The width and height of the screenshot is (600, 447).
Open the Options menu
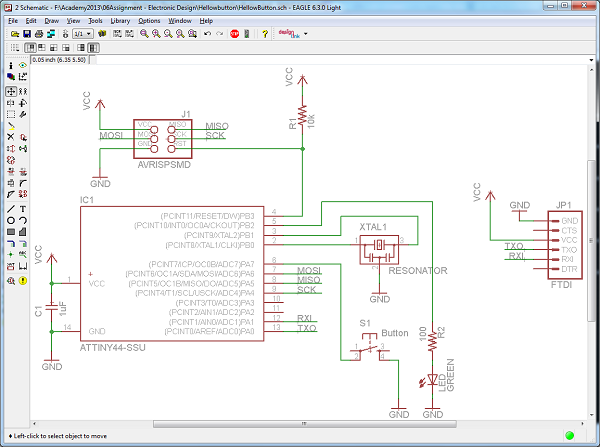[149, 21]
